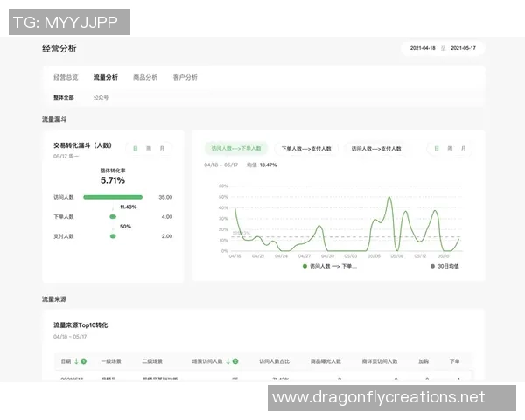Switch to the 流量分析 tab

(x=106, y=77)
